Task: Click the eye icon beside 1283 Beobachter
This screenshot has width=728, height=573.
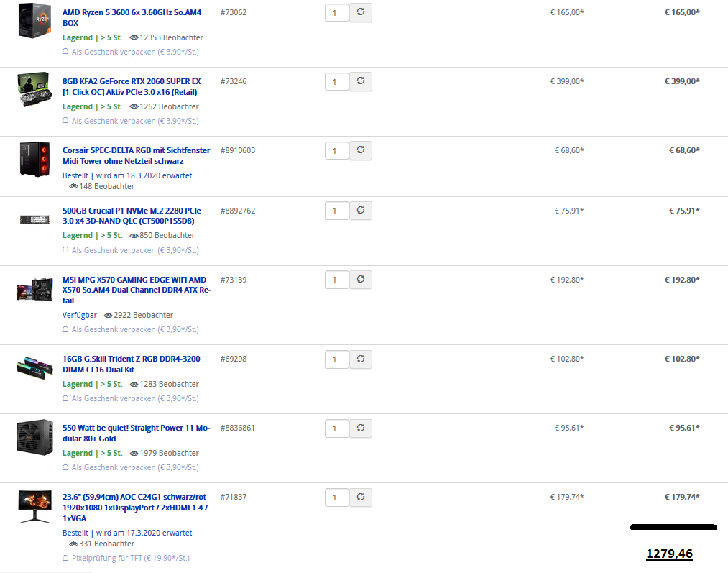Action: [134, 385]
